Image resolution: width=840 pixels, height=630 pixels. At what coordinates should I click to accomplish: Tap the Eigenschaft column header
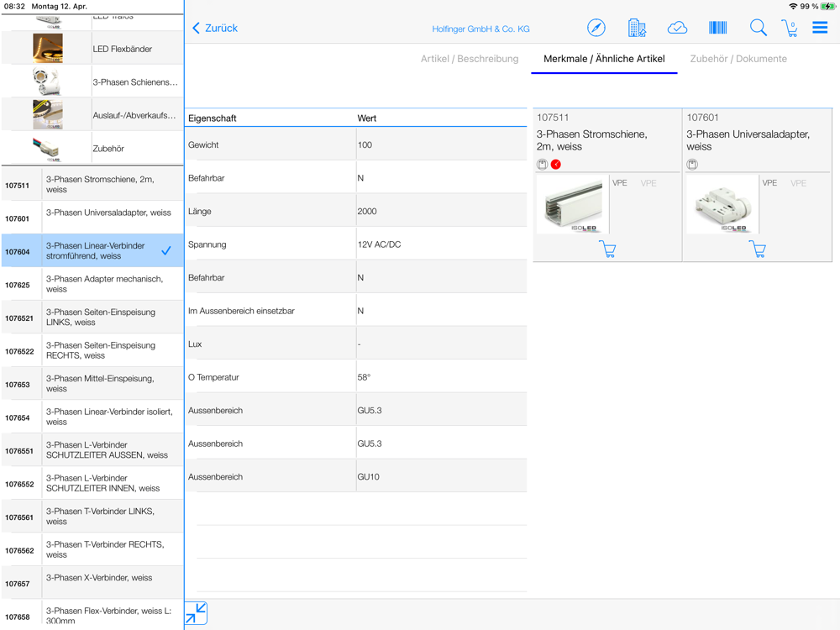213,118
